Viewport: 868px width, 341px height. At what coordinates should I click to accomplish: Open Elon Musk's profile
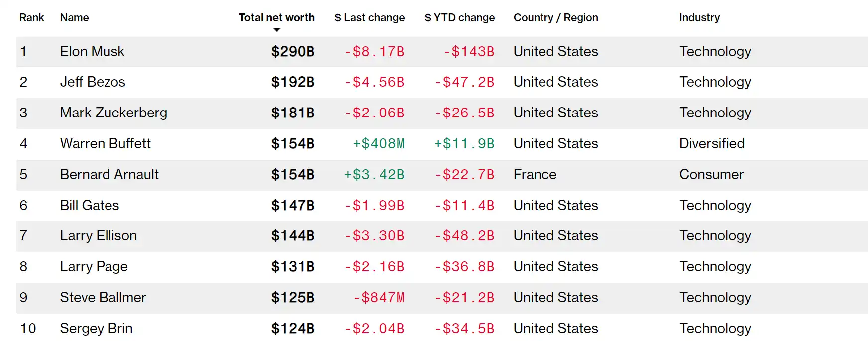coord(92,51)
